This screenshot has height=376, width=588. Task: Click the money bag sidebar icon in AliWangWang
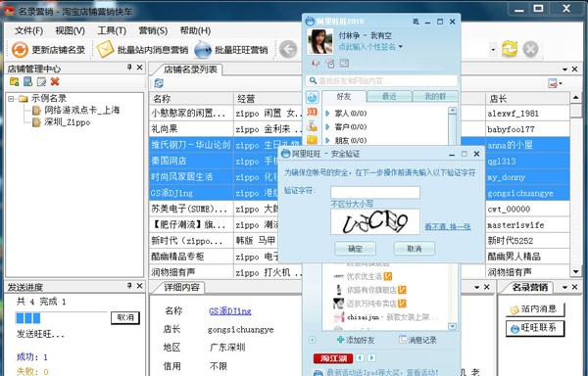pos(312,126)
